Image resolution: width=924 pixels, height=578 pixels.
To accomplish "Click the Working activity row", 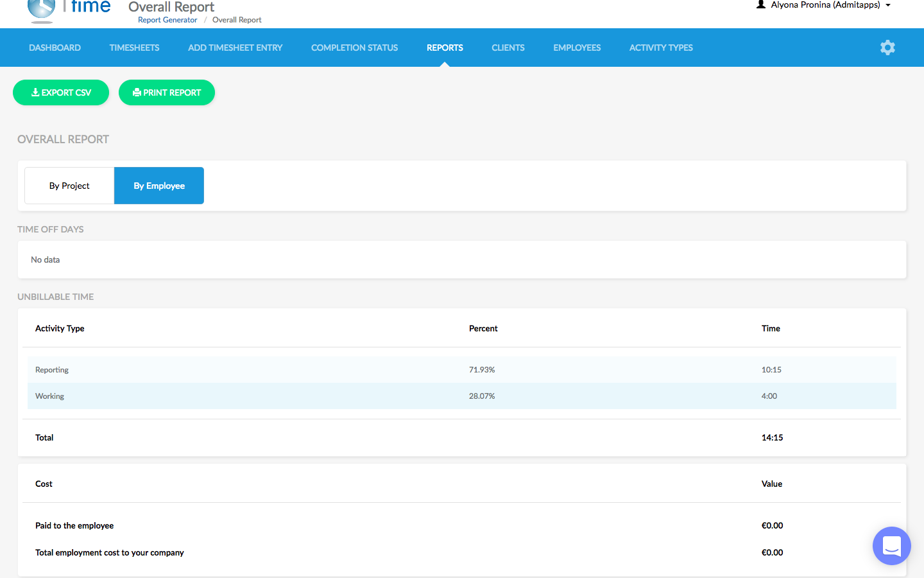I will tap(461, 396).
